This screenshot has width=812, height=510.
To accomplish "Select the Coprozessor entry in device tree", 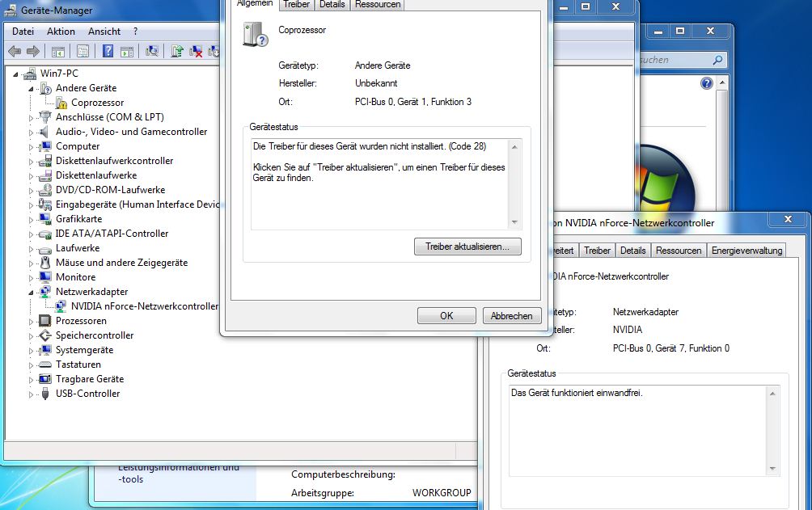I will click(x=97, y=103).
